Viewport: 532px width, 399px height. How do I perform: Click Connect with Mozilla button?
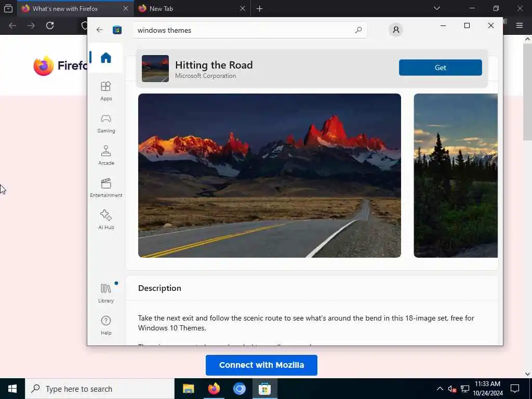coord(261,365)
